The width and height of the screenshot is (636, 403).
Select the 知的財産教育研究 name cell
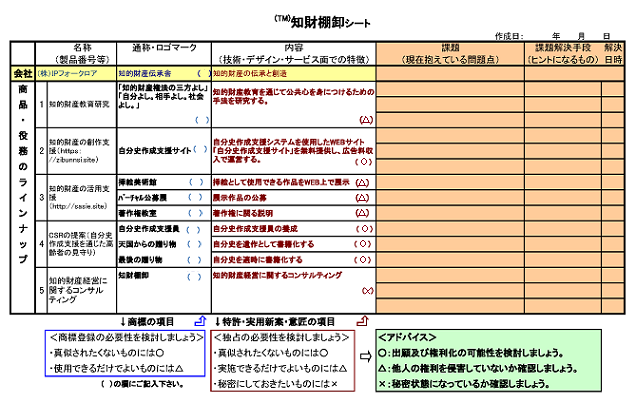(x=82, y=105)
